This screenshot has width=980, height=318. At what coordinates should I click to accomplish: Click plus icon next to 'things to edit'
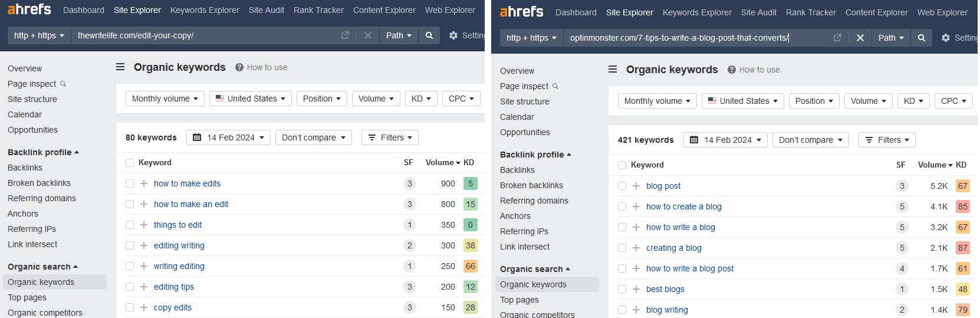tap(144, 225)
